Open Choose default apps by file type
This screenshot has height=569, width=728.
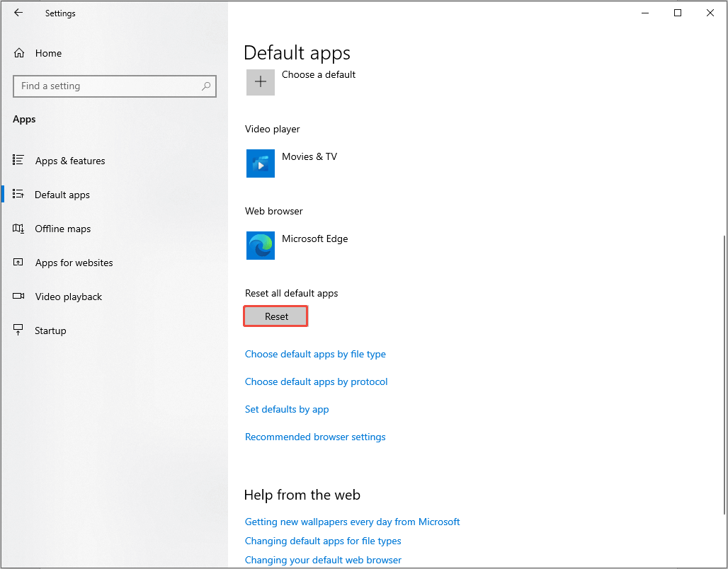point(315,354)
